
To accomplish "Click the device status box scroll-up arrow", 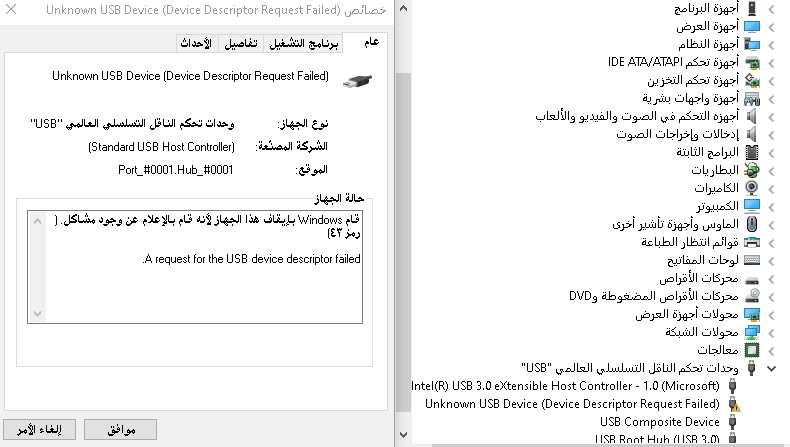I will tap(37, 221).
